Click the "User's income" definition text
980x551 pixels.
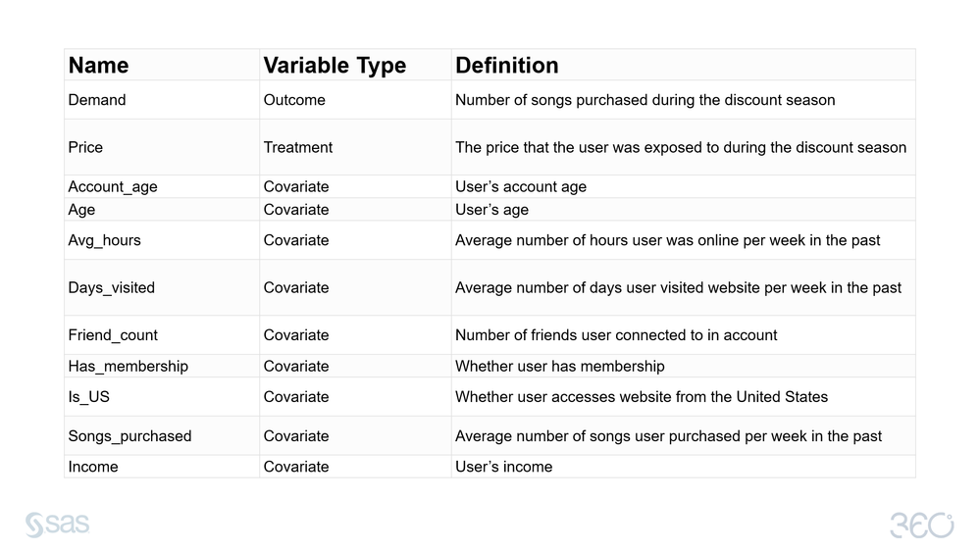[503, 467]
